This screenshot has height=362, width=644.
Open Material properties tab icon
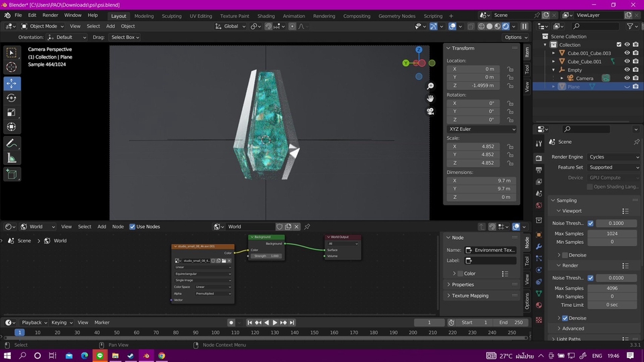[539, 305]
